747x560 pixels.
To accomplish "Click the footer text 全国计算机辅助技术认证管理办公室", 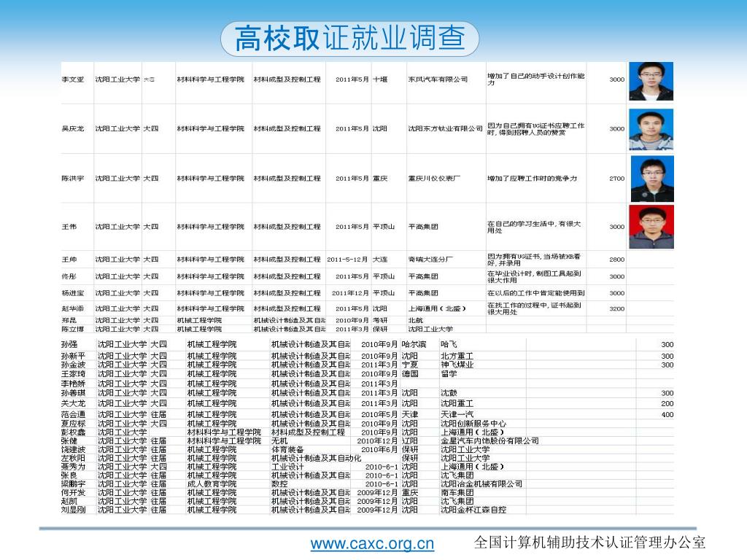I will tap(589, 542).
